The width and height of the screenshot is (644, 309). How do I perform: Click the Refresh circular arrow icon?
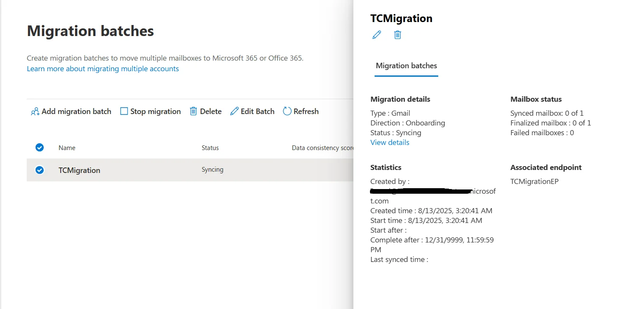tap(287, 111)
